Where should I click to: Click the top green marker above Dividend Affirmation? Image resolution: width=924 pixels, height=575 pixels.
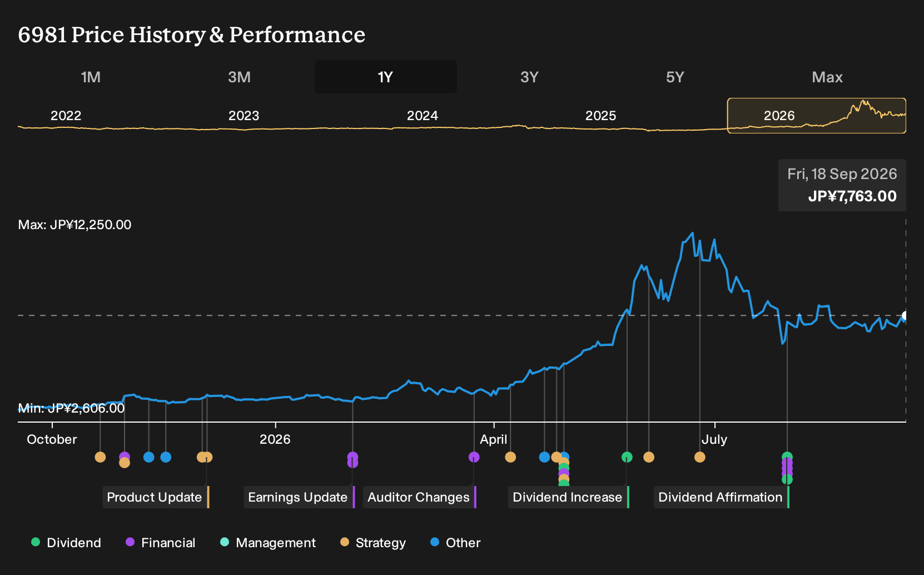pyautogui.click(x=787, y=457)
